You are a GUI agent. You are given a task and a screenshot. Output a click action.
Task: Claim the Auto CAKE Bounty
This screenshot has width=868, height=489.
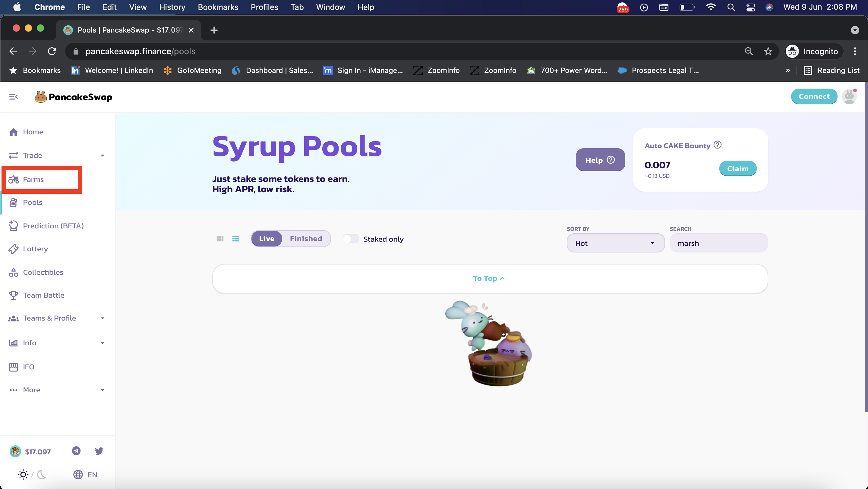[737, 169]
